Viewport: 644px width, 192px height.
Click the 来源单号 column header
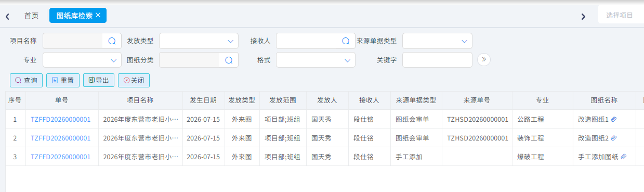(x=477, y=100)
